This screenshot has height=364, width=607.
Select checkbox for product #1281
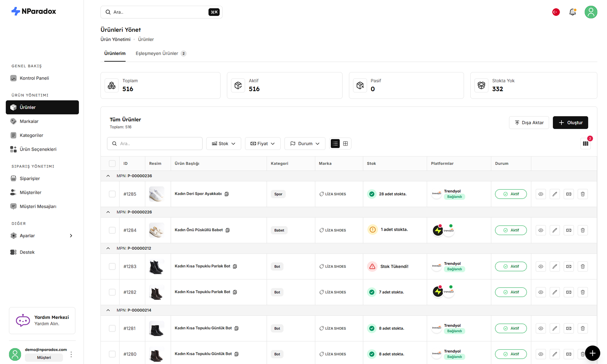pos(112,328)
